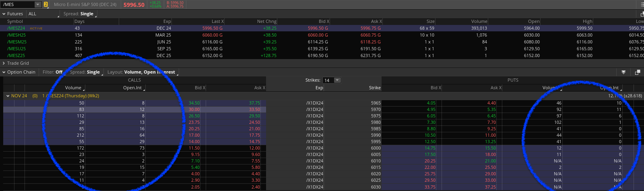
Task: Click the 5965 strike cell
Action: (376, 103)
